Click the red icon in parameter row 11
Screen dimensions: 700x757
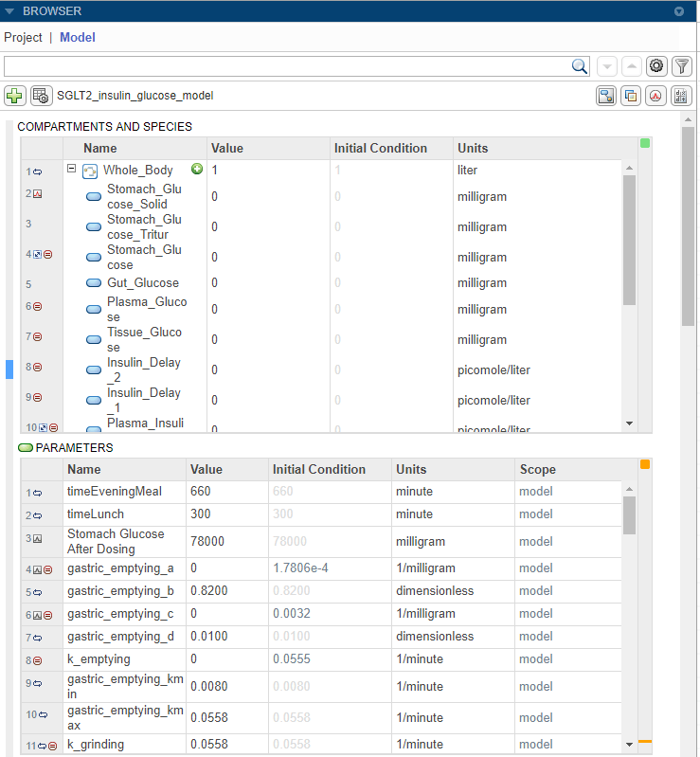click(x=53, y=746)
